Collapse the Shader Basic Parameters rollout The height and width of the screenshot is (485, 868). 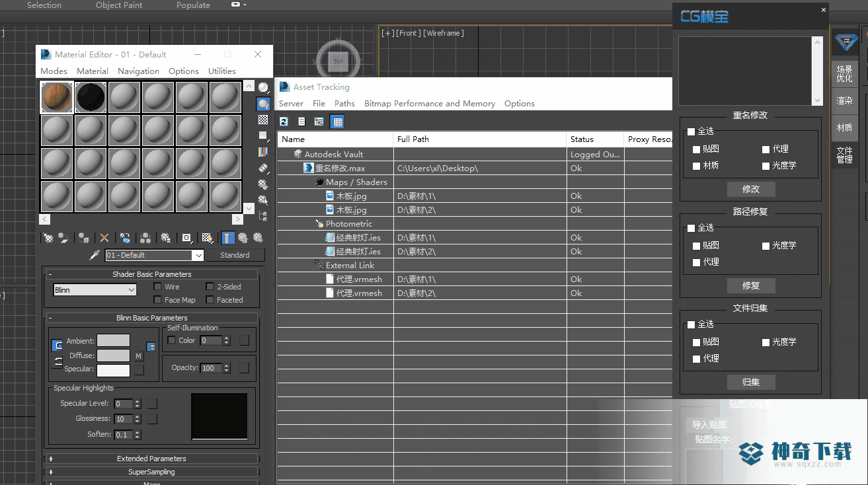[152, 274]
